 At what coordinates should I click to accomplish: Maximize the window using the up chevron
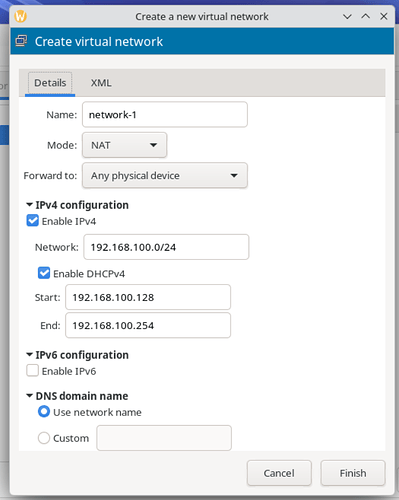(x=366, y=16)
